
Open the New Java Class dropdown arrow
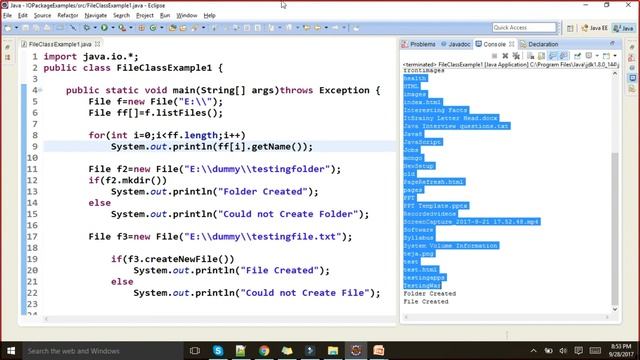(x=162, y=28)
